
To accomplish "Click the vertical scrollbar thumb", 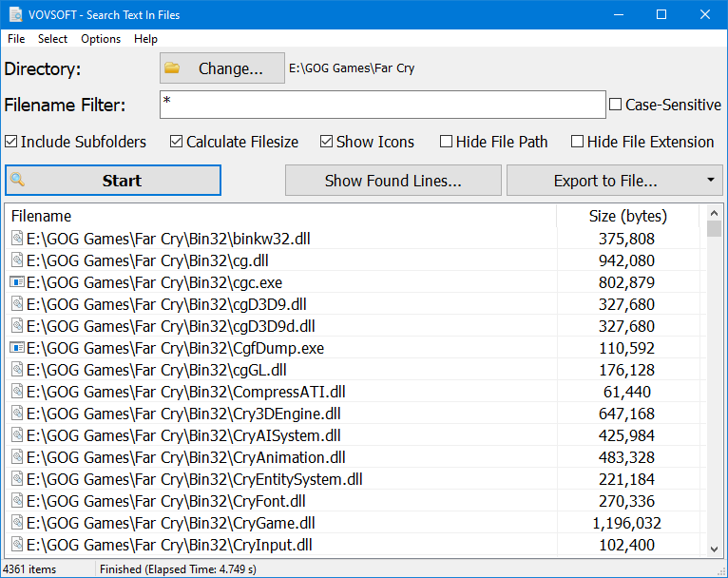I will click(714, 229).
